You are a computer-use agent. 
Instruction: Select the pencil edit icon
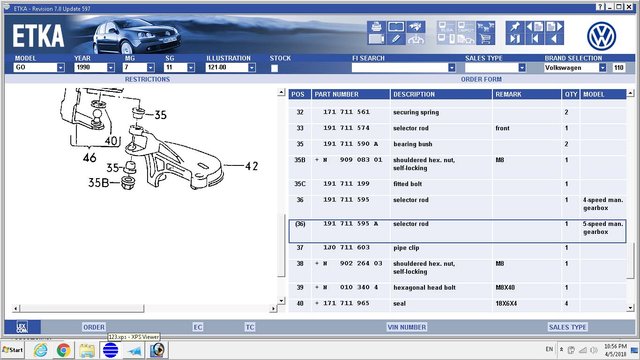[x=396, y=39]
